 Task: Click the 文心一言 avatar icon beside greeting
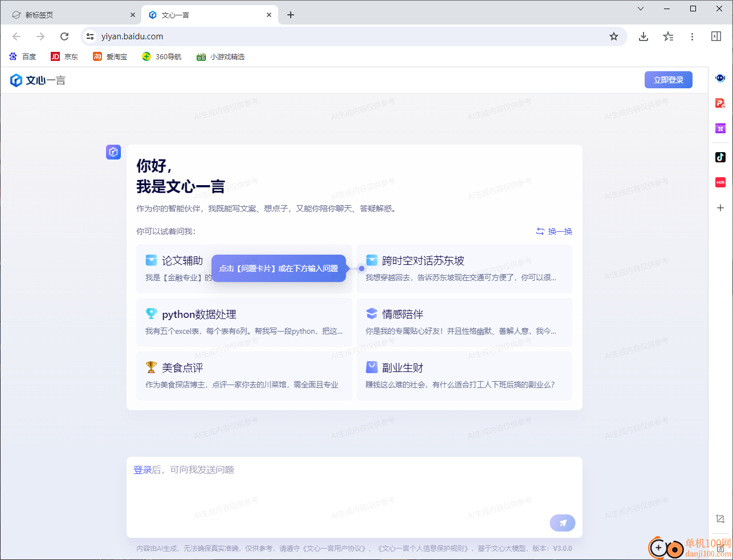[x=113, y=152]
